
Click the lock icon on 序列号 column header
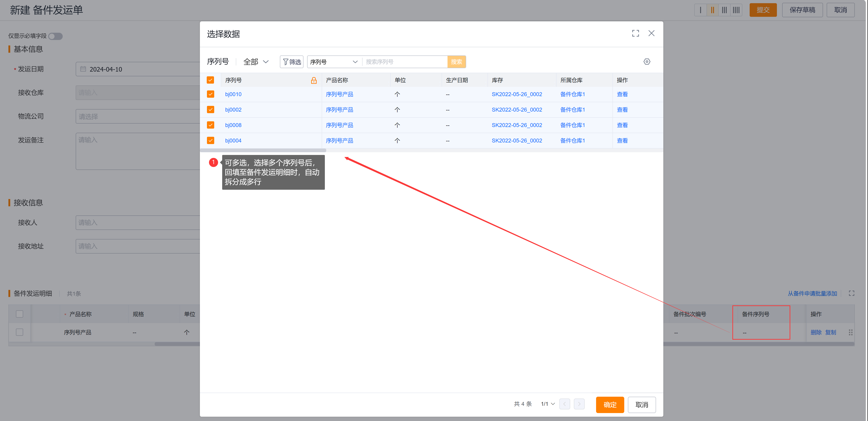coord(314,80)
